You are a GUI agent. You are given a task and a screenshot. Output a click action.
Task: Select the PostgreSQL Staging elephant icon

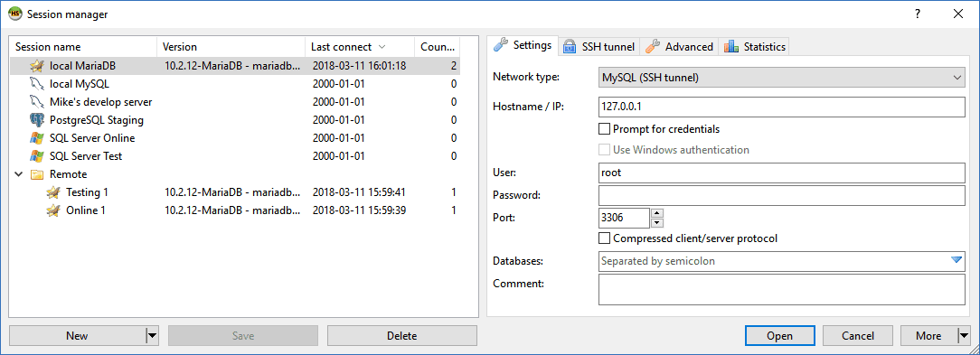point(36,120)
